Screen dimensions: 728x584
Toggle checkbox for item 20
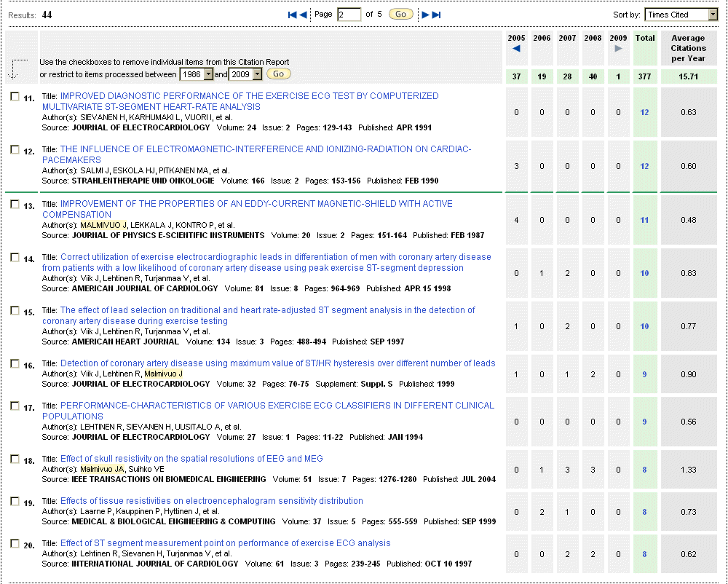15,544
